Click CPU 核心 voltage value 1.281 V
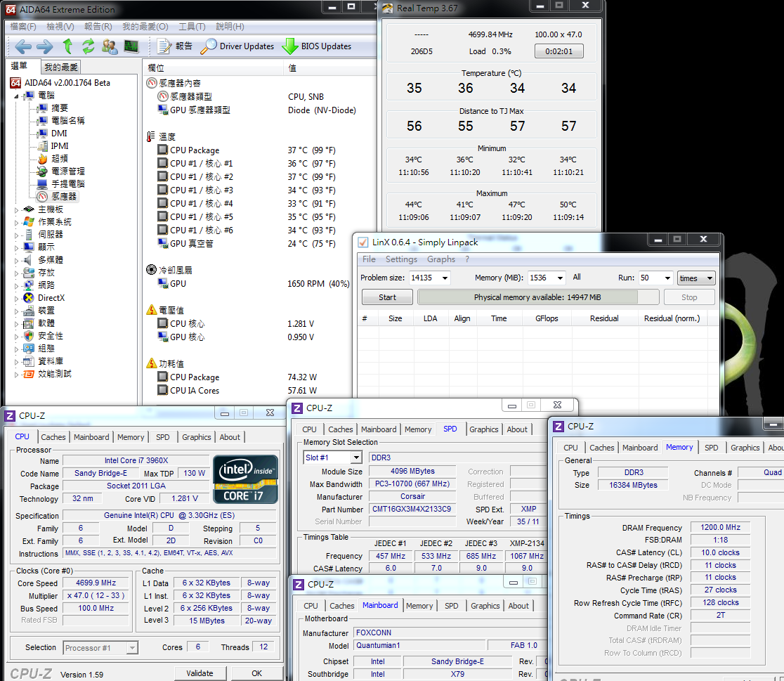Viewport: 784px width, 681px height. coord(301,324)
